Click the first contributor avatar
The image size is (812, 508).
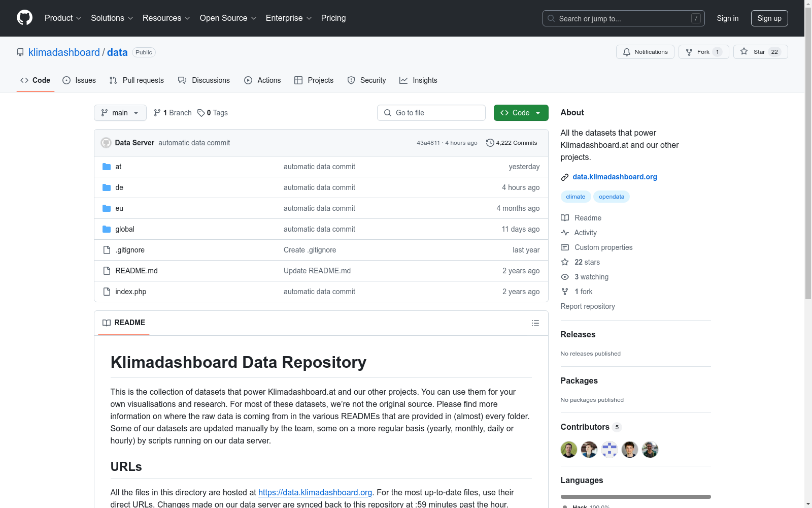(569, 450)
